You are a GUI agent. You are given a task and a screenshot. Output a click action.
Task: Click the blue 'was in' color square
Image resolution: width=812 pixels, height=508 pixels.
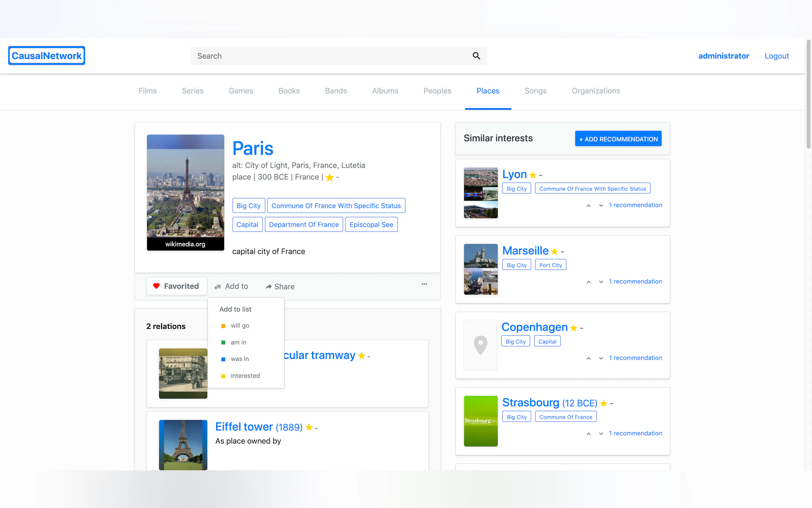(223, 359)
